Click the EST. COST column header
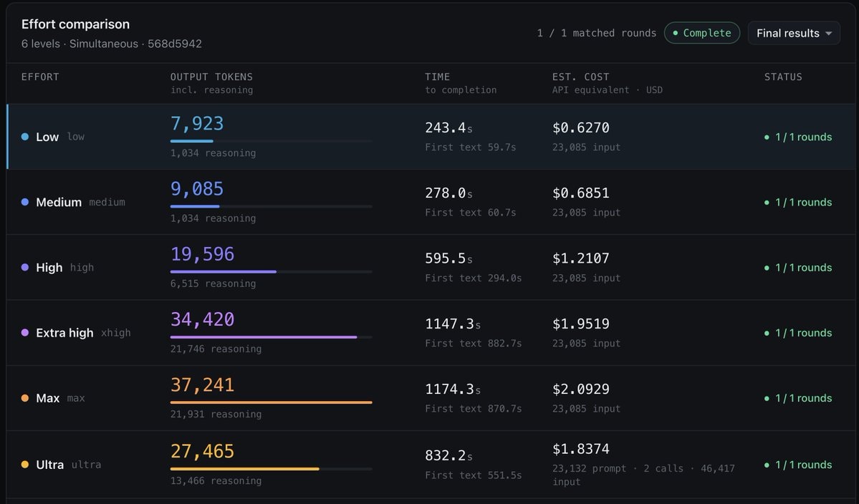 [x=581, y=77]
